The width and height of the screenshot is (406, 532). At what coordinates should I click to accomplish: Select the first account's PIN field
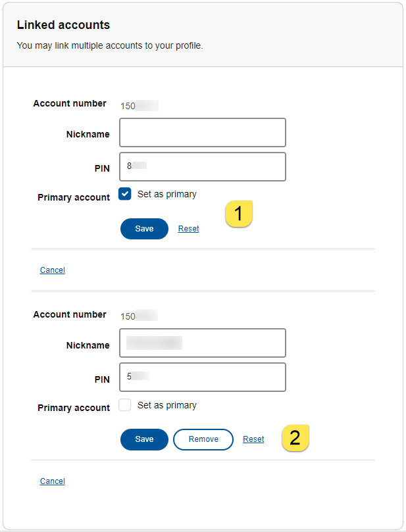coord(202,166)
